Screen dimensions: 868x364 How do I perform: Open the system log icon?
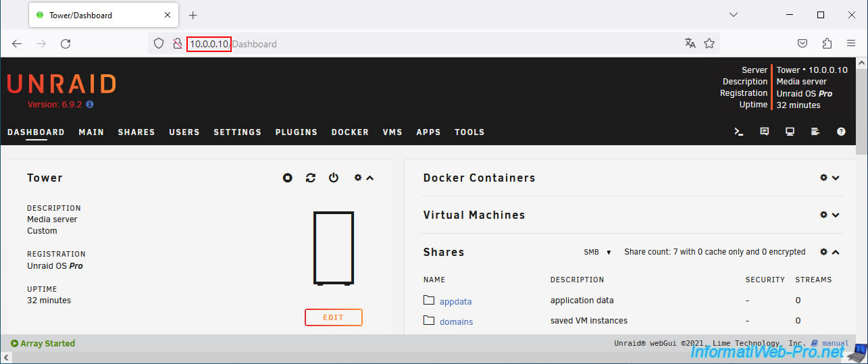pyautogui.click(x=815, y=132)
